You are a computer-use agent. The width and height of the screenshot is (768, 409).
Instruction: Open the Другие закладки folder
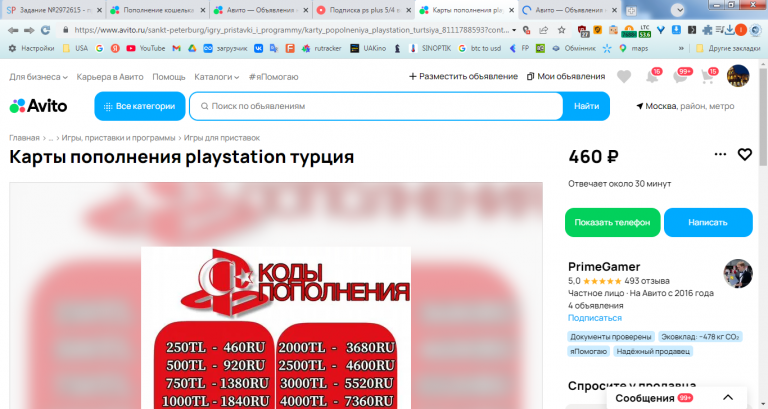[728, 48]
